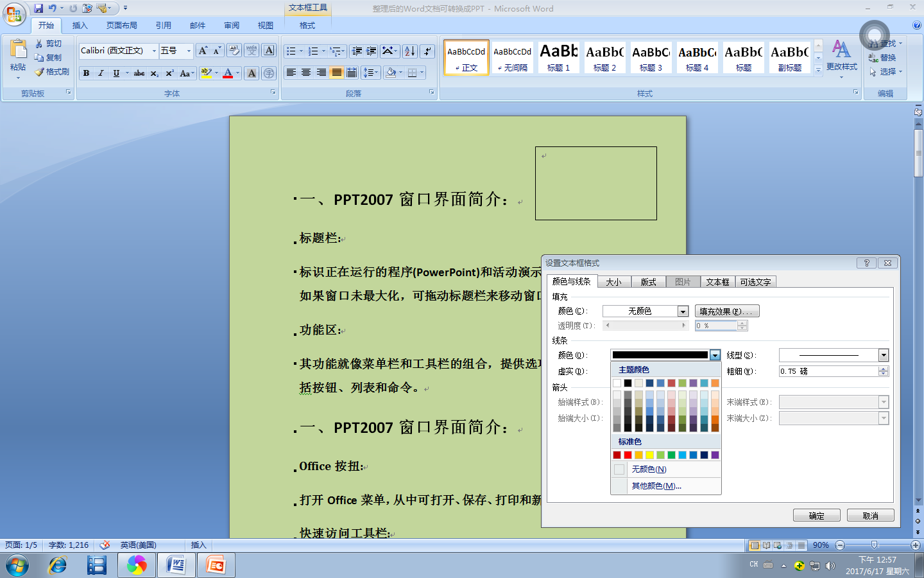Viewport: 924px width, 578px height.
Task: Apply the 标题 1 style
Action: tap(559, 57)
